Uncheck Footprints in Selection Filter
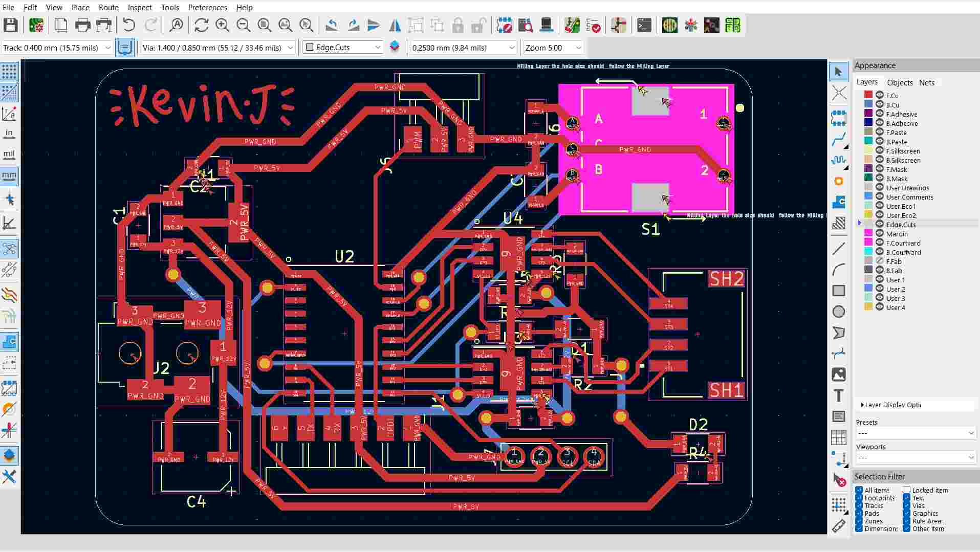The height and width of the screenshot is (552, 980). 859,498
